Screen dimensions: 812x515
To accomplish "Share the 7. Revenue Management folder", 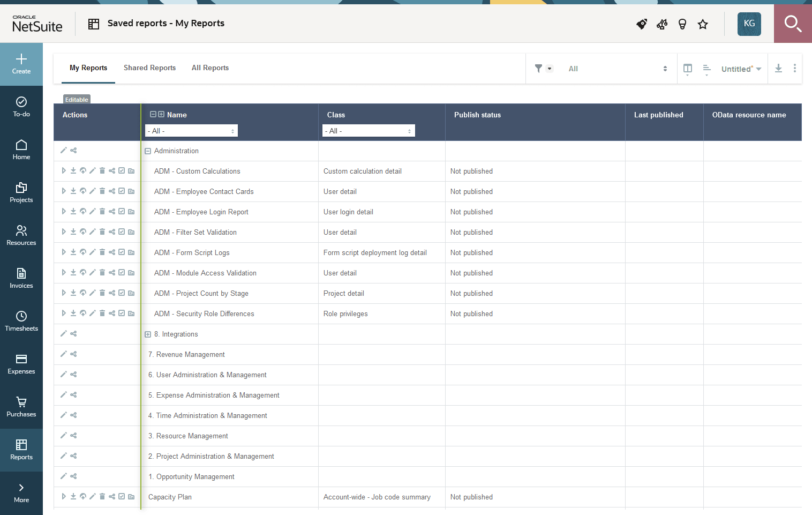I will click(x=73, y=354).
